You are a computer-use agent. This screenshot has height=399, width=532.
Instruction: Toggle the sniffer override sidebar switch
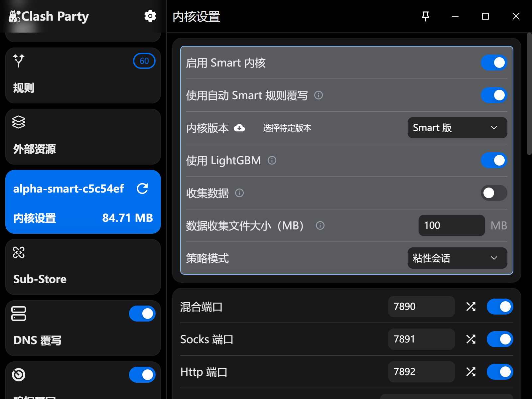(x=142, y=375)
